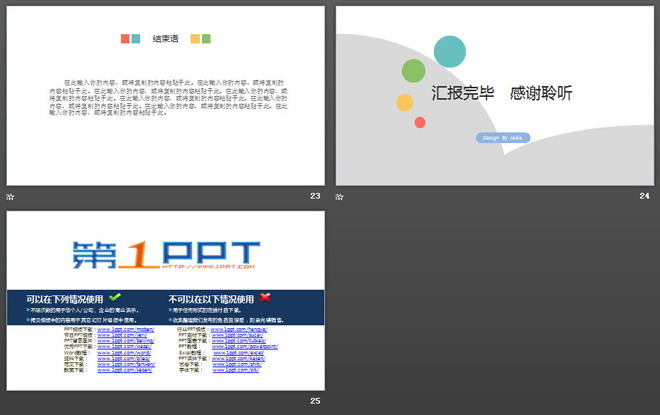The image size is (660, 415).
Task: Open the www.1ppt.com/sucai/ link
Action: pyautogui.click(x=237, y=335)
